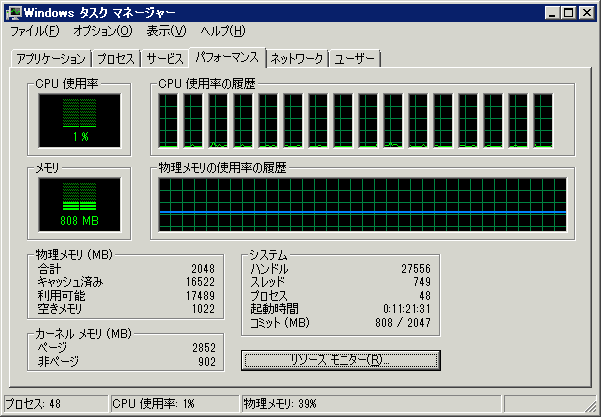Image resolution: width=601 pixels, height=417 pixels.
Task: Click the スレッド value 749
Action: coord(422,282)
